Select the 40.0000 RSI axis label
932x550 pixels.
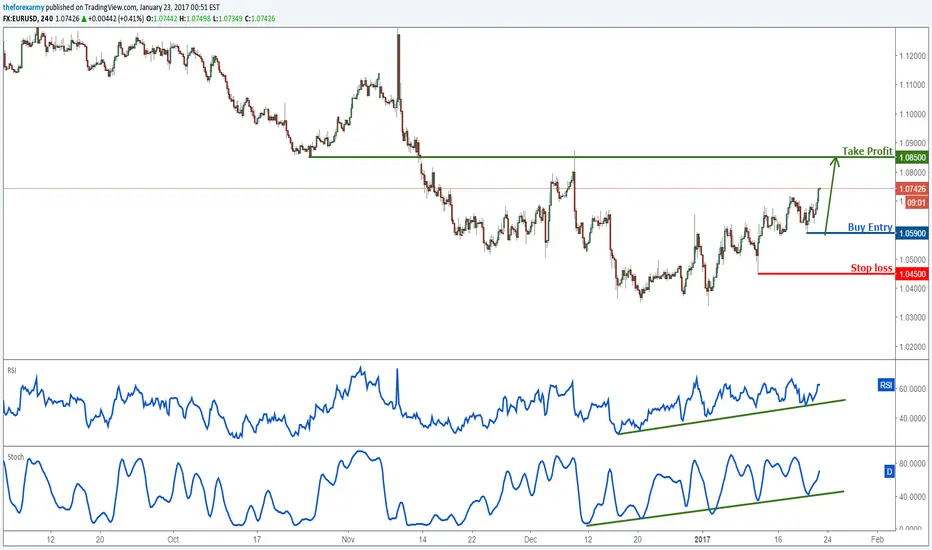pyautogui.click(x=912, y=419)
